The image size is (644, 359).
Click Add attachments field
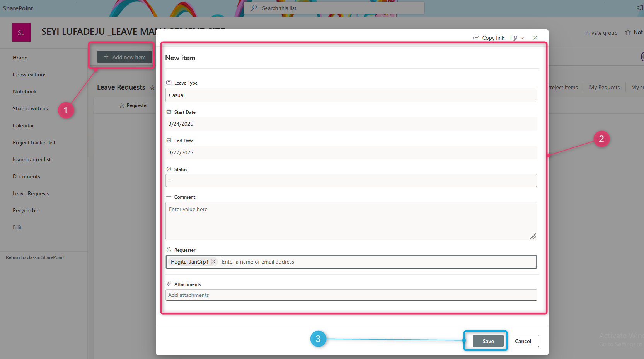coord(351,295)
